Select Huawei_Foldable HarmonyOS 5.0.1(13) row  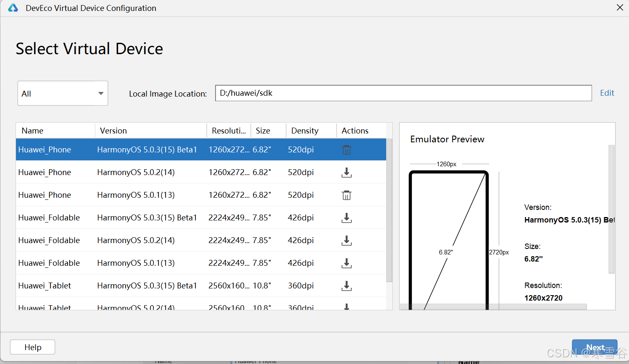(x=201, y=263)
